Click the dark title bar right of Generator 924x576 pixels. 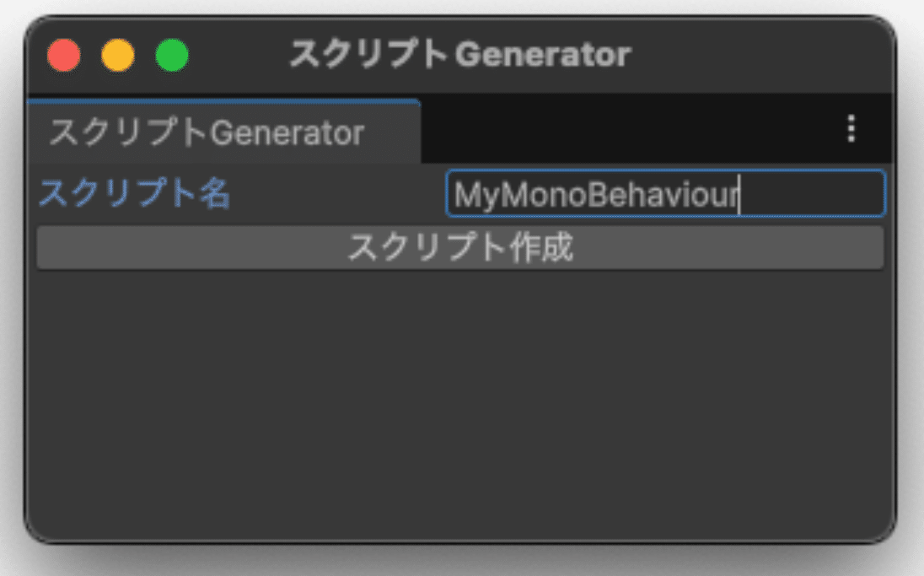coord(759,56)
